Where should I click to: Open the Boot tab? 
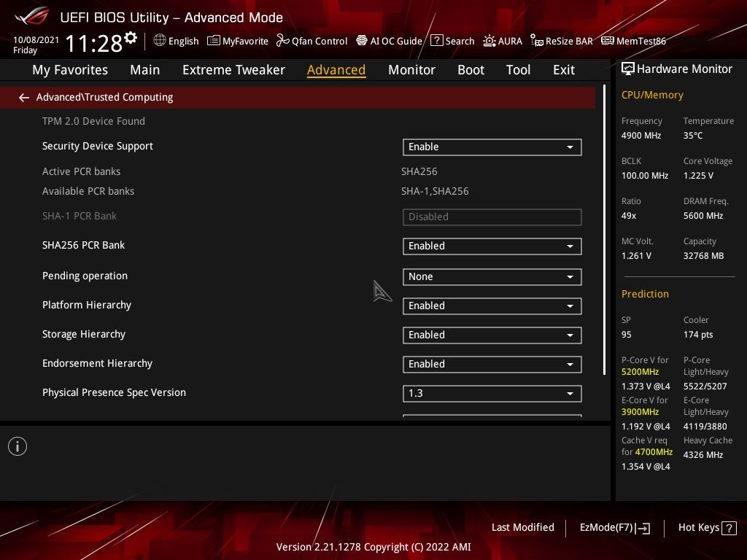pyautogui.click(x=471, y=70)
